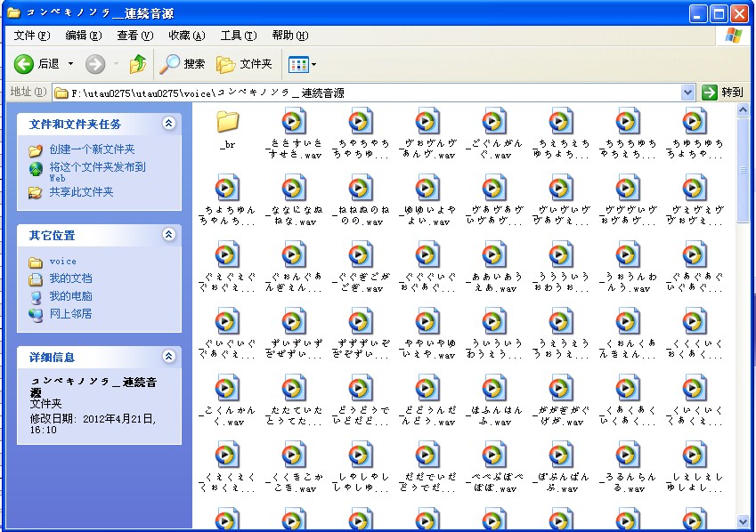Click the vertical scrollbar thumb
The height and width of the screenshot is (532, 756).
[743, 170]
